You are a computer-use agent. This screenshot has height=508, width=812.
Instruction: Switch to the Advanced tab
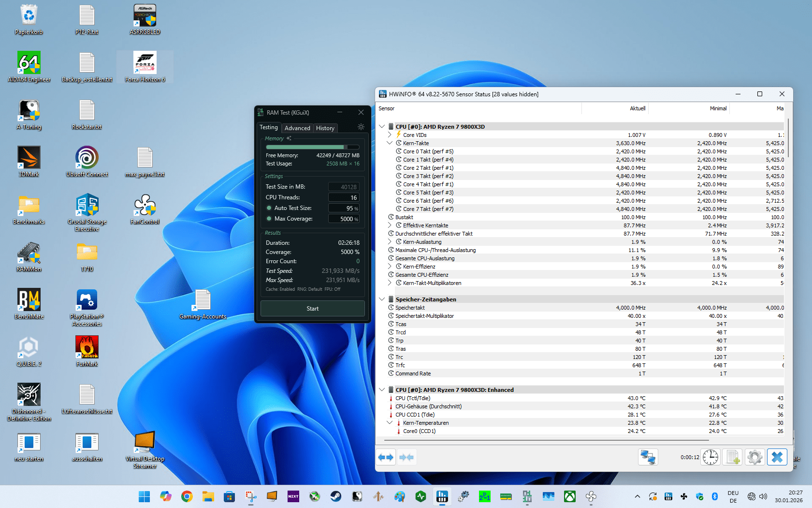(x=297, y=128)
